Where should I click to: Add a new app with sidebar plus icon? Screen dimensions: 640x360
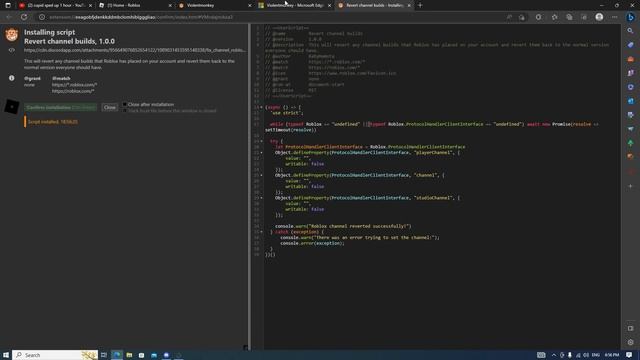(631, 186)
